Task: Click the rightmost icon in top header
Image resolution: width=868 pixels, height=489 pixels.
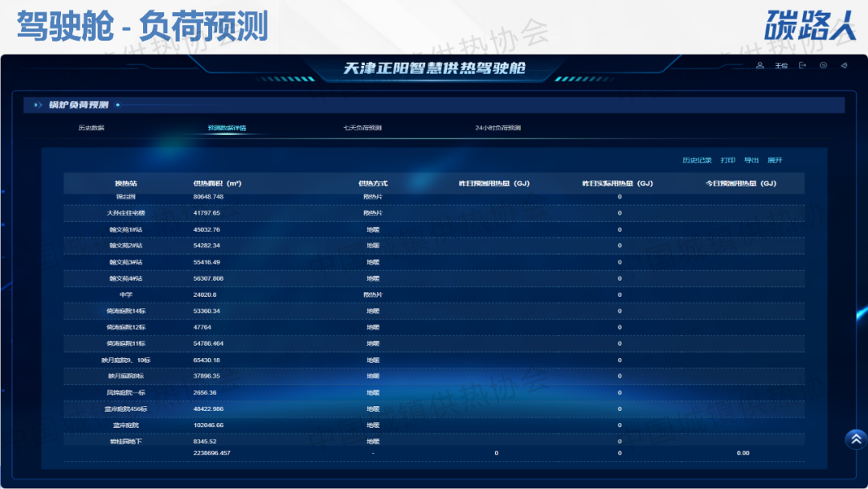Action: pos(844,66)
